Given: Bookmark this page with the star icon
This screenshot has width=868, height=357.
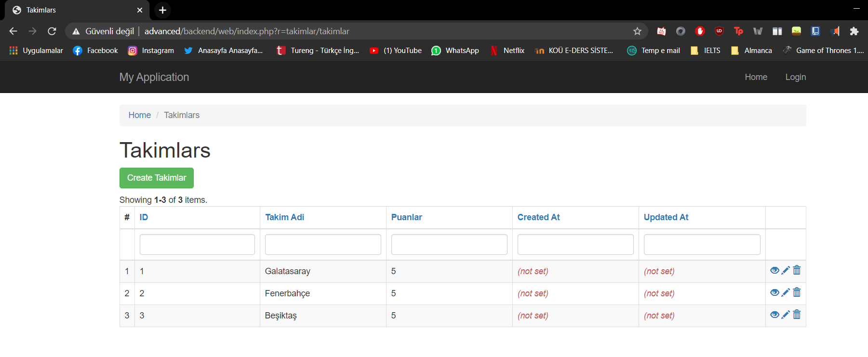Looking at the screenshot, I should [637, 31].
